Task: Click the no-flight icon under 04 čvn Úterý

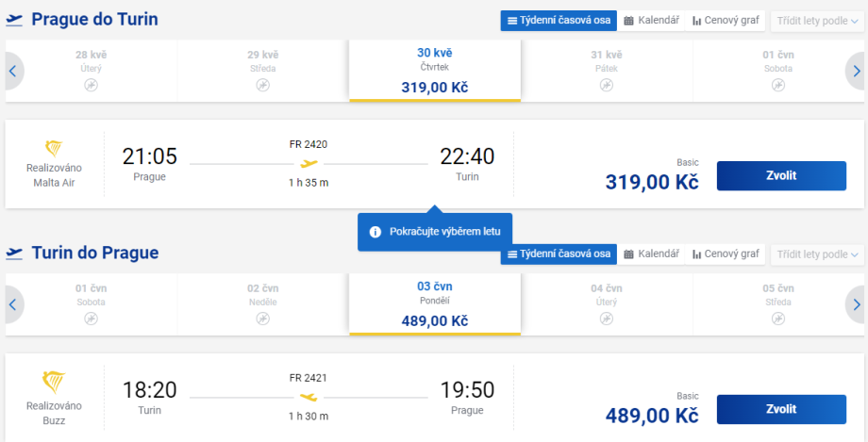Action: coord(607,319)
